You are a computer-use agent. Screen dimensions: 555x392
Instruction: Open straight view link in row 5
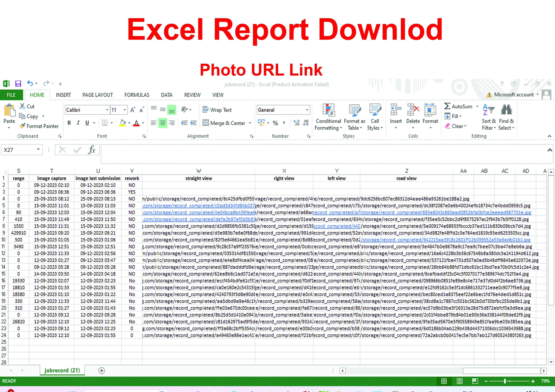[x=199, y=205]
